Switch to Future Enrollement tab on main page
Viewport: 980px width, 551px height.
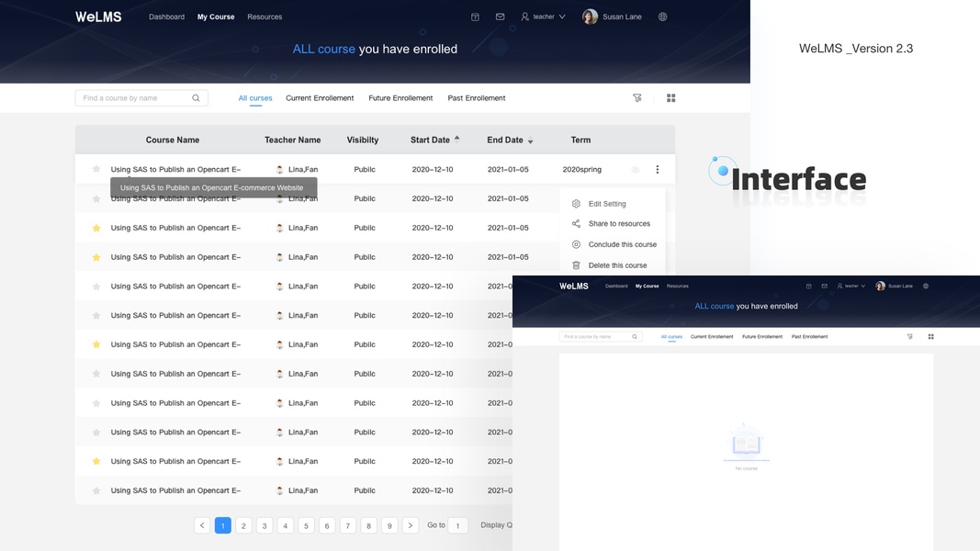point(400,98)
